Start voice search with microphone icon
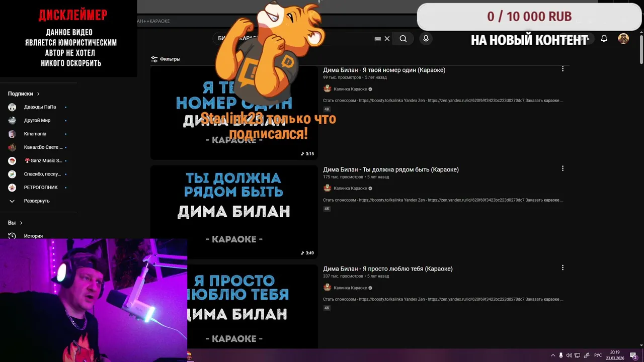Image resolution: width=644 pixels, height=362 pixels. pos(426,39)
